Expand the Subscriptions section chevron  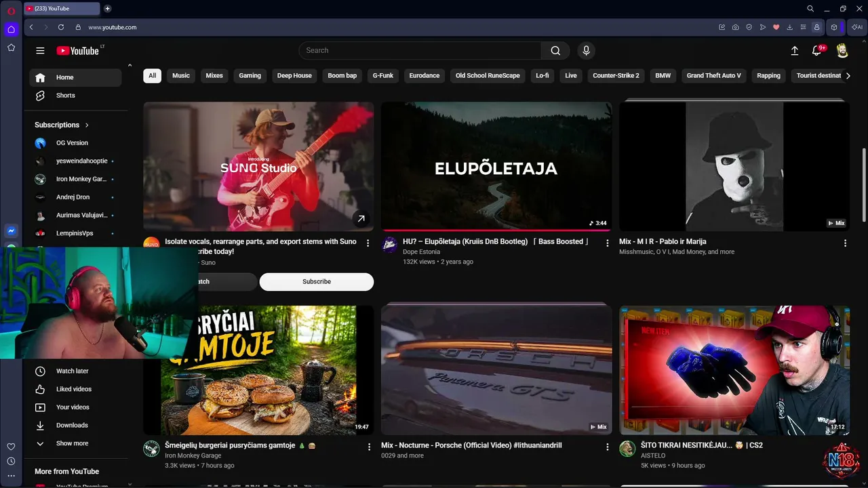pyautogui.click(x=87, y=125)
